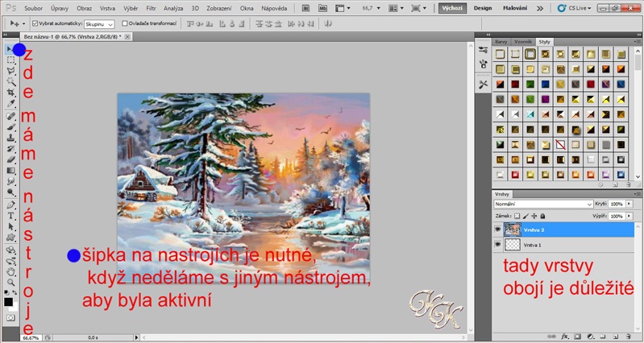Select the Path Selection tool
The width and height of the screenshot is (644, 343).
coord(10,226)
